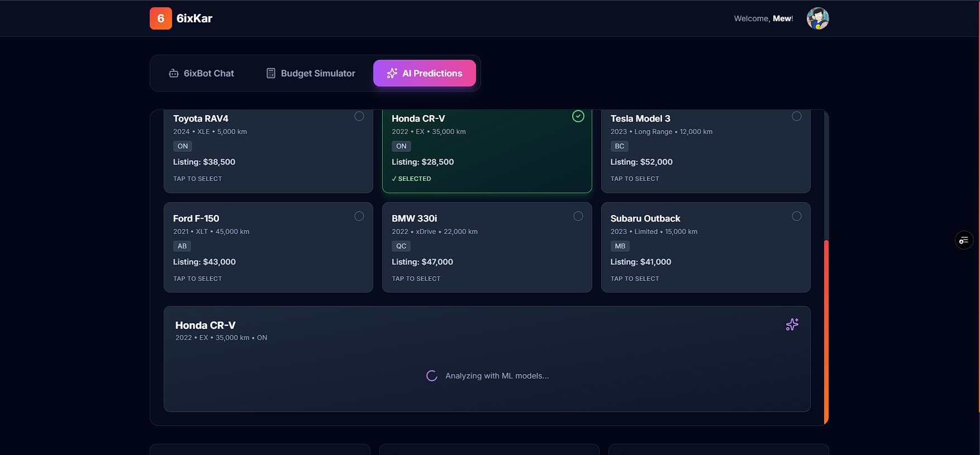Click Honda CR-V heading in analysis panel
The width and height of the screenshot is (980, 455).
pos(206,325)
